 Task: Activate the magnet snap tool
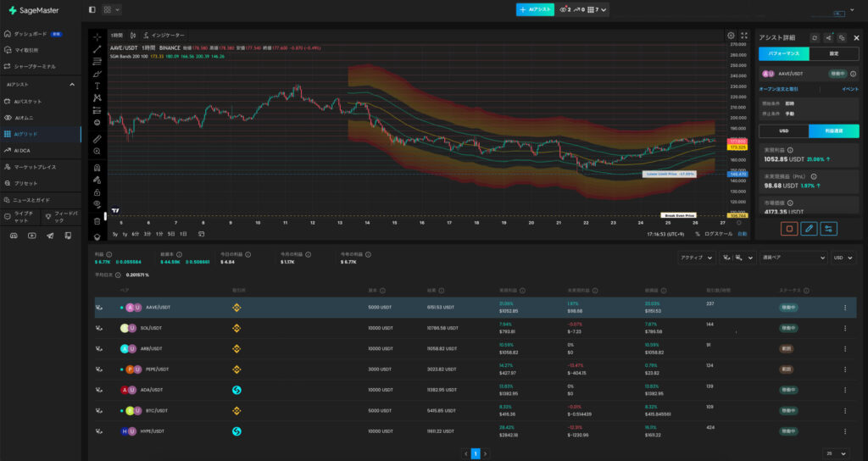tap(97, 168)
